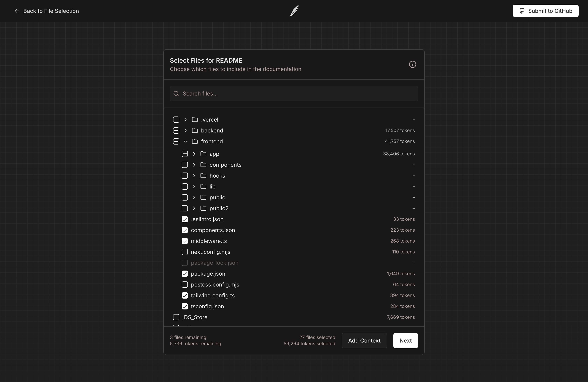Focus the Search files input field
The width and height of the screenshot is (588, 382).
(294, 94)
